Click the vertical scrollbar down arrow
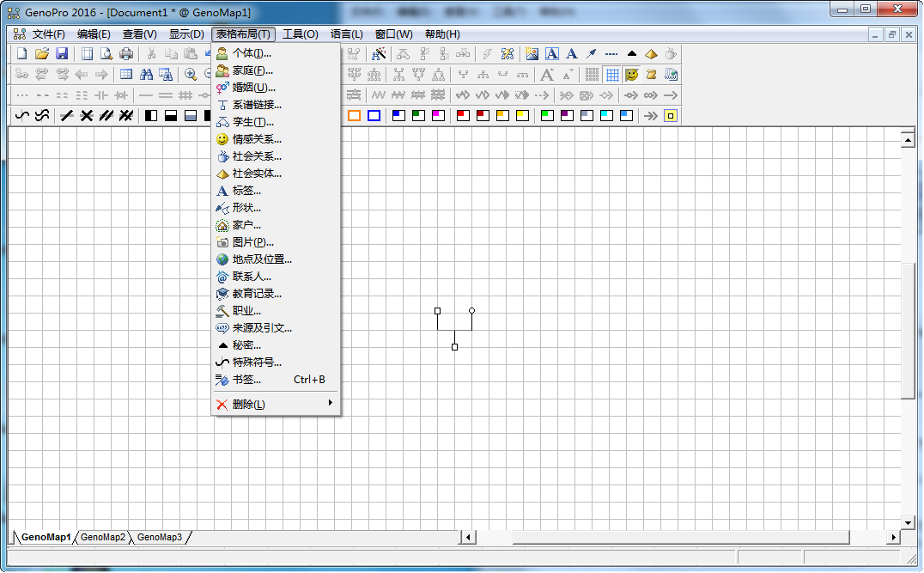The width and height of the screenshot is (924, 573). coord(908,522)
